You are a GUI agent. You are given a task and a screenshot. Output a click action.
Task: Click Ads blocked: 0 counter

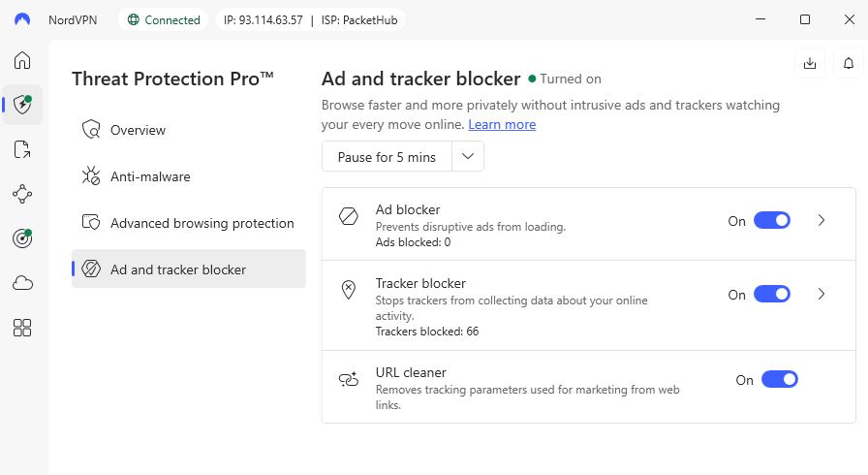(413, 242)
